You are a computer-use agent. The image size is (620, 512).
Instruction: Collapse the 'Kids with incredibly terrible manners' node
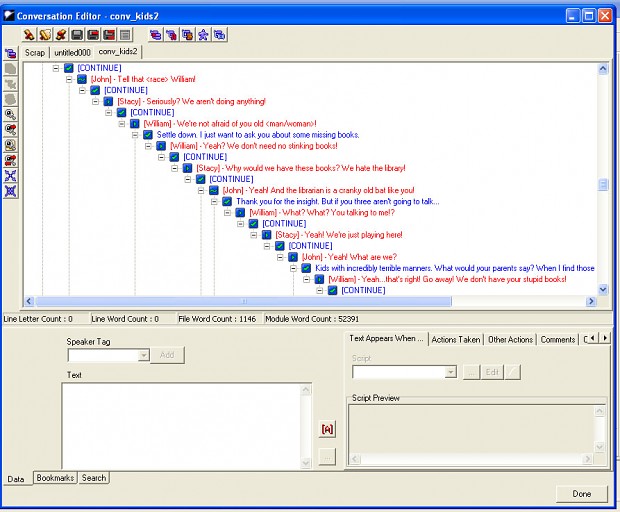(x=293, y=268)
